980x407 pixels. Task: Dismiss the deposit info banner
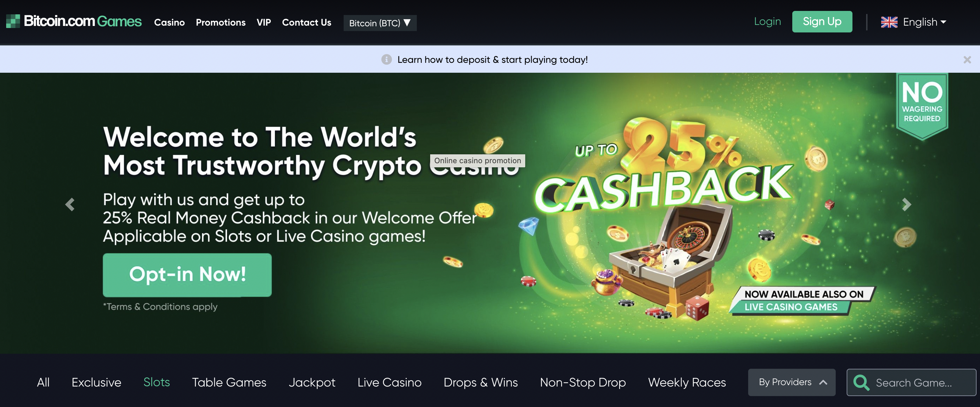(967, 60)
